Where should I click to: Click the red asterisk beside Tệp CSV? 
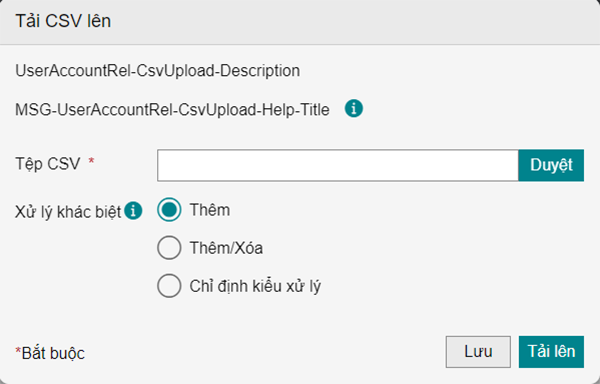91,161
